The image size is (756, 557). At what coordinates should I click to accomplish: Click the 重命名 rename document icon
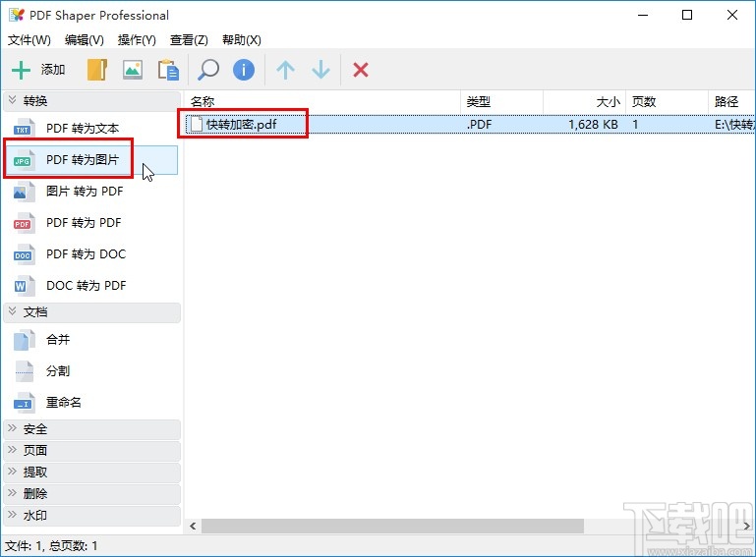point(25,403)
